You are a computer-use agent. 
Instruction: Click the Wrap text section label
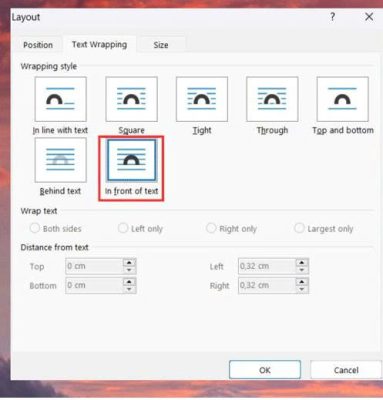(39, 211)
